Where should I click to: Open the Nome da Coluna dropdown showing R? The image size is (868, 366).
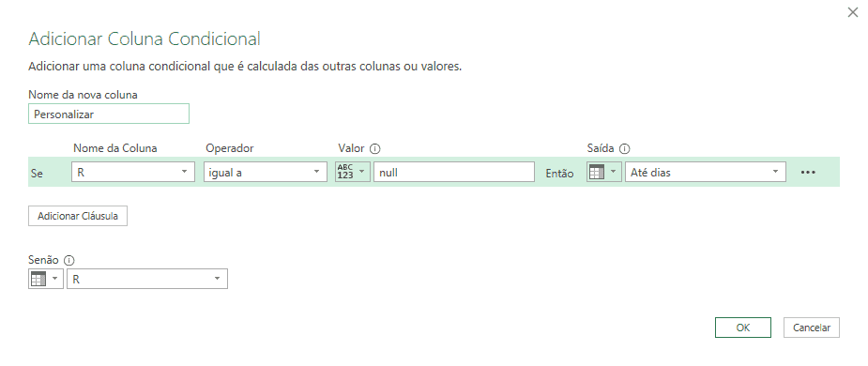coord(133,172)
